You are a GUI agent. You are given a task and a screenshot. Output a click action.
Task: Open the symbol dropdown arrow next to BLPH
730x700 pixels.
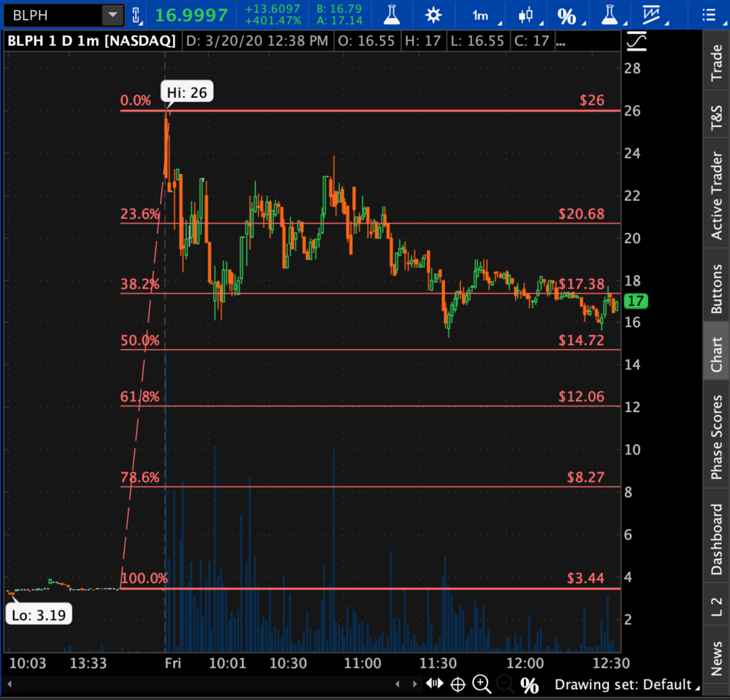coord(113,16)
